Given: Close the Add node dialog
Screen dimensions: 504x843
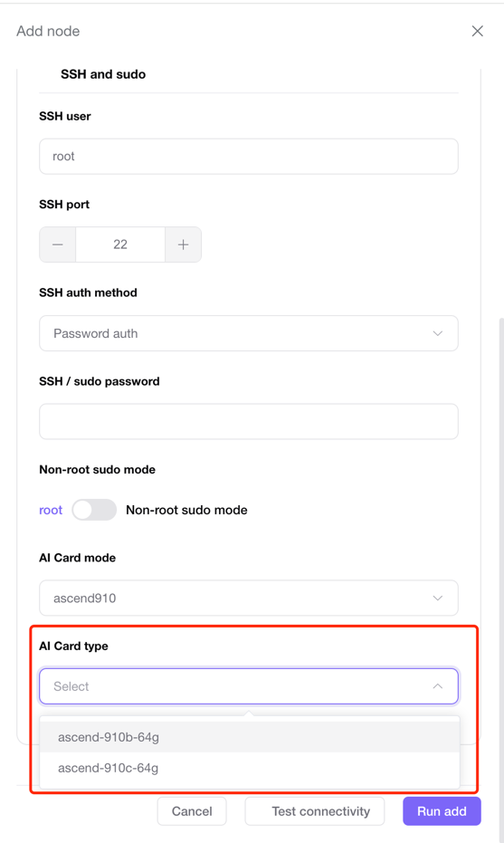Looking at the screenshot, I should [477, 31].
